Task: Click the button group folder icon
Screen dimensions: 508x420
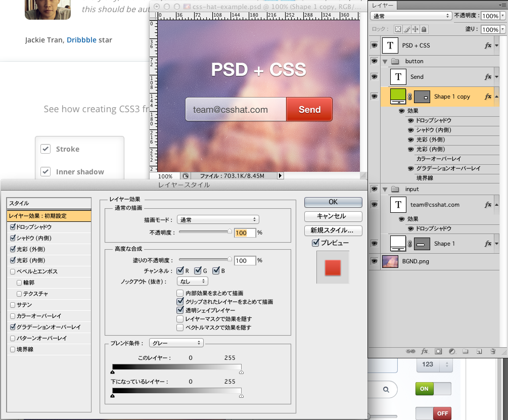Action: point(395,61)
